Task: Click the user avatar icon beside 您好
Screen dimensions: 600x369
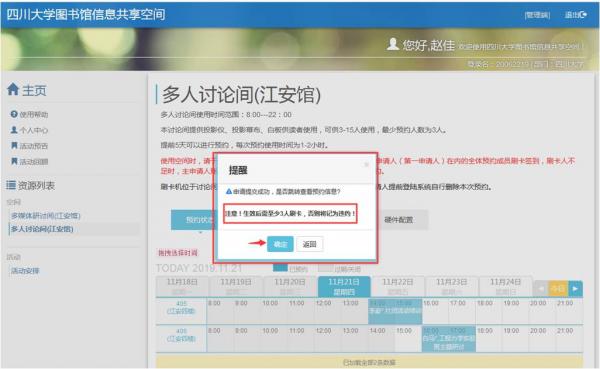Action: [x=393, y=44]
